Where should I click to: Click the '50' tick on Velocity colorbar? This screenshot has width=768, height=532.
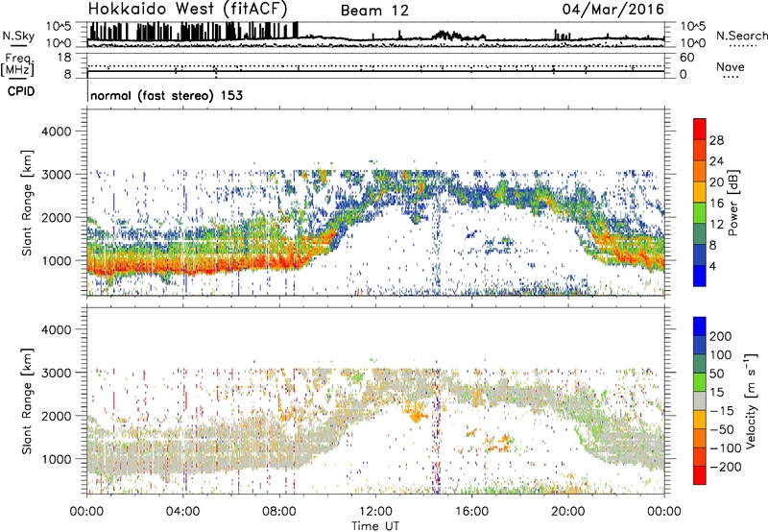[716, 374]
